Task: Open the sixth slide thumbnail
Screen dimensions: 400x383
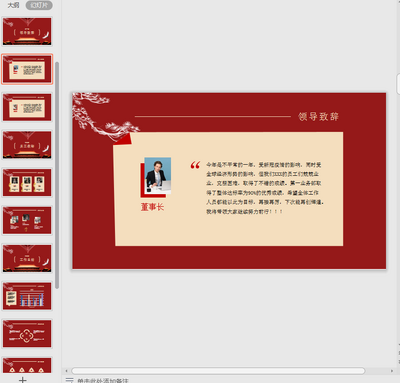Action: 27,220
